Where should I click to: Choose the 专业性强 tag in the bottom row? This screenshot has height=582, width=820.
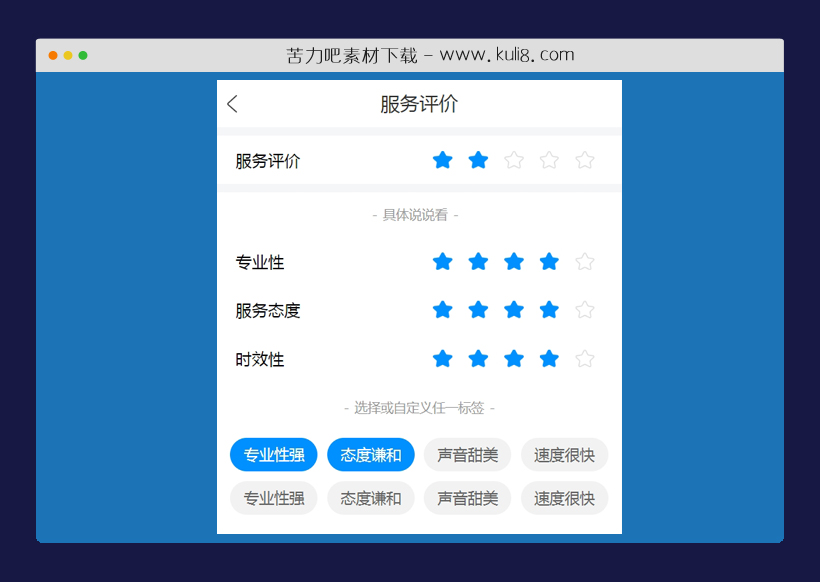[x=273, y=498]
